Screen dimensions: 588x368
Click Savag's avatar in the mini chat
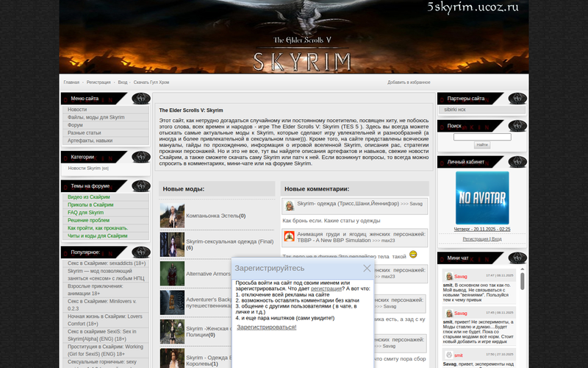coord(448,276)
